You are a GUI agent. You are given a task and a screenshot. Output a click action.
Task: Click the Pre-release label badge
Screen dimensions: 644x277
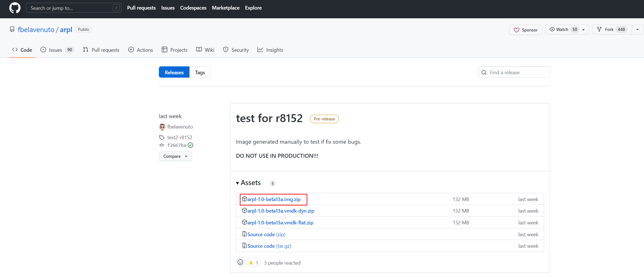pyautogui.click(x=324, y=119)
